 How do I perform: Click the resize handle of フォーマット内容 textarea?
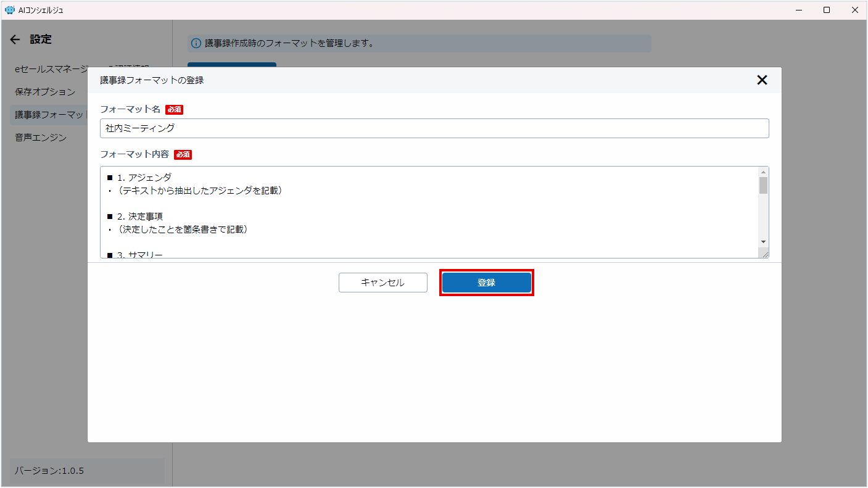coord(764,254)
